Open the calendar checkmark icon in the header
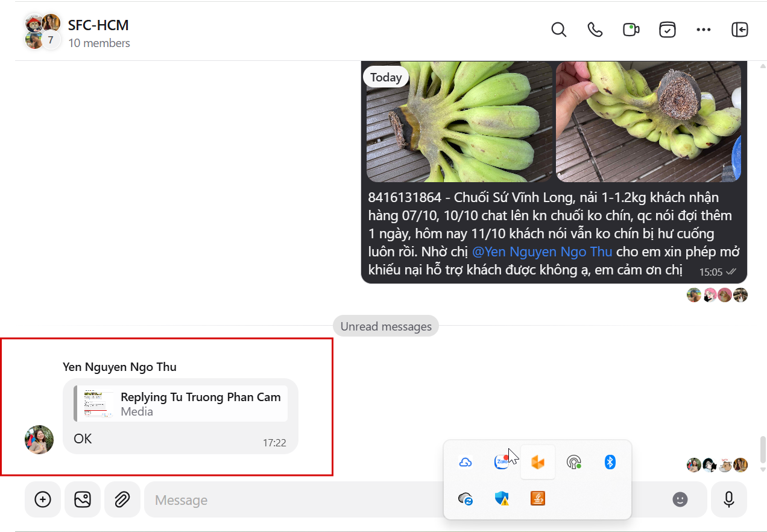767x532 pixels. pos(668,30)
